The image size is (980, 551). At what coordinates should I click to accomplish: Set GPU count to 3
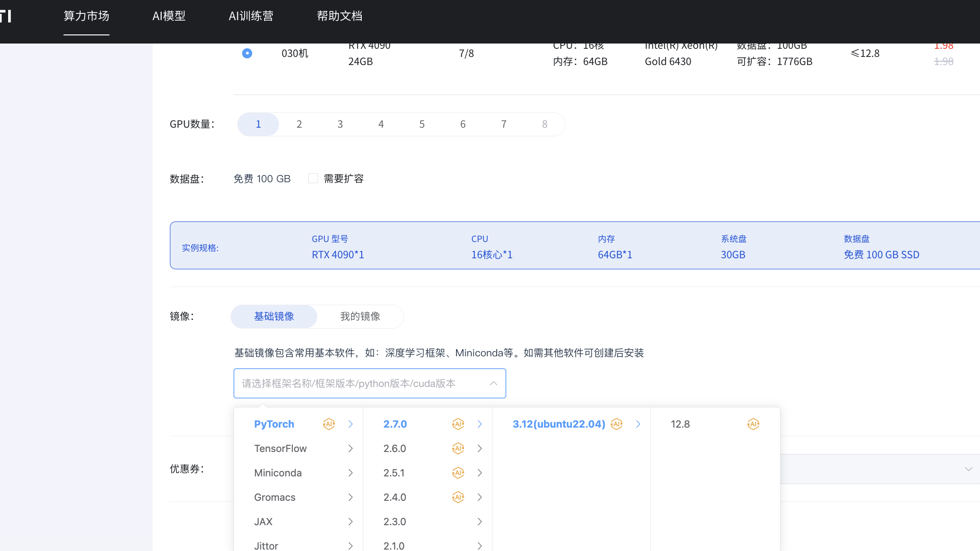tap(340, 124)
